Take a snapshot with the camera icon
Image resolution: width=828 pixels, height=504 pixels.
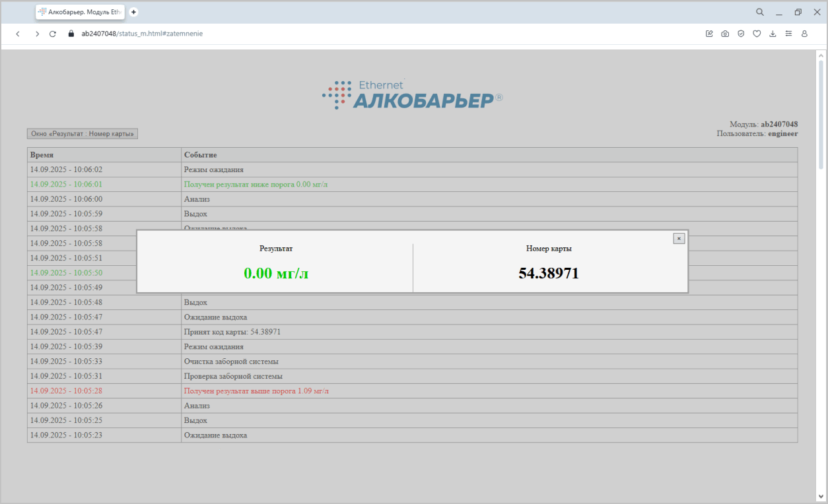pyautogui.click(x=725, y=34)
